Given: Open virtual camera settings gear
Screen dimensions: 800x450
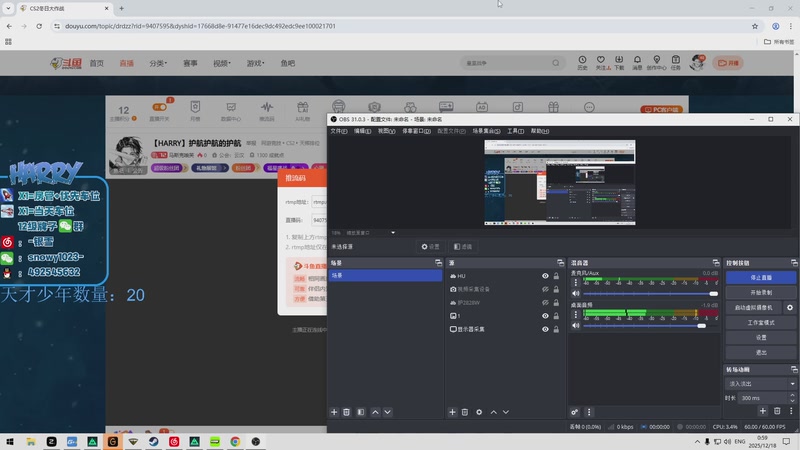Looking at the screenshot, I should click(790, 308).
